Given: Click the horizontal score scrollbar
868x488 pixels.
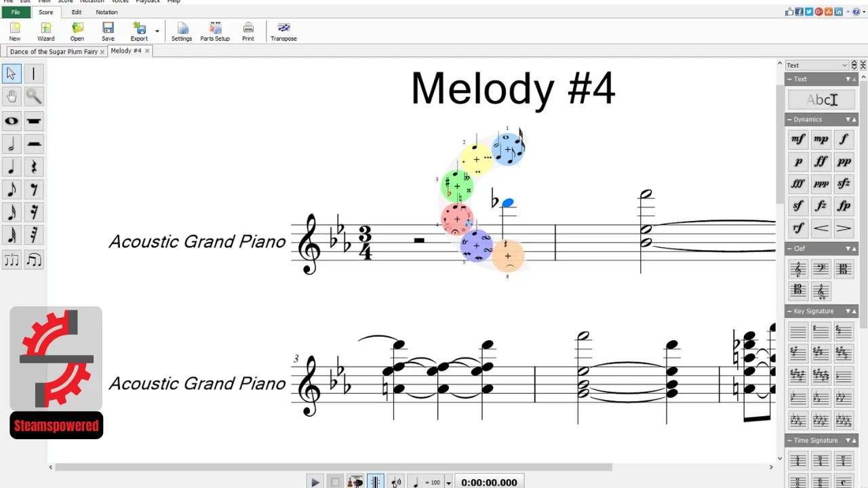Looking at the screenshot, I should point(334,467).
